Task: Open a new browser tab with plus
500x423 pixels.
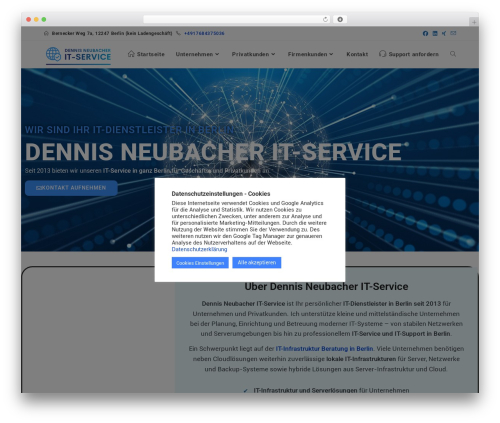Action: point(474,22)
